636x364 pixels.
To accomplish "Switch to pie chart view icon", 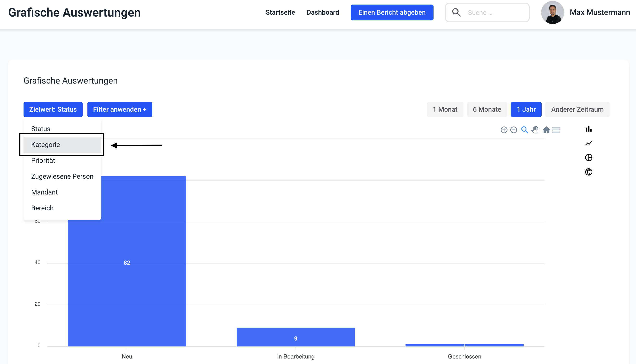I will (588, 158).
